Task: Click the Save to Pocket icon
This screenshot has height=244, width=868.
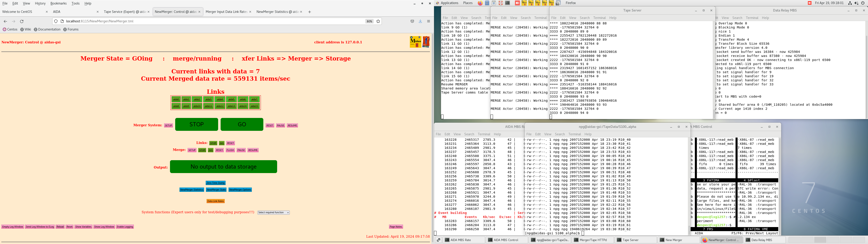Action: [412, 21]
